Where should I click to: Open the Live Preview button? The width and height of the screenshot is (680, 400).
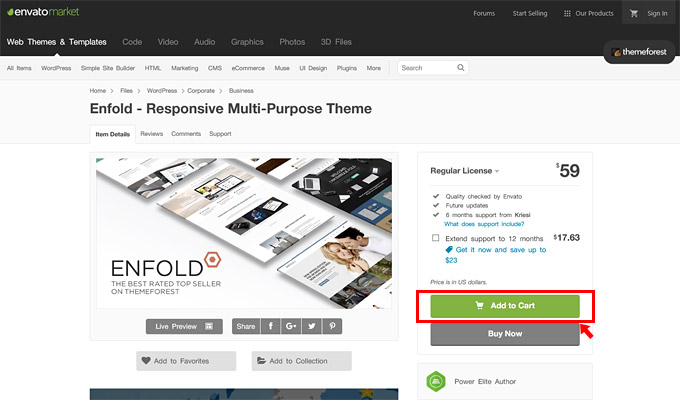[x=184, y=326]
